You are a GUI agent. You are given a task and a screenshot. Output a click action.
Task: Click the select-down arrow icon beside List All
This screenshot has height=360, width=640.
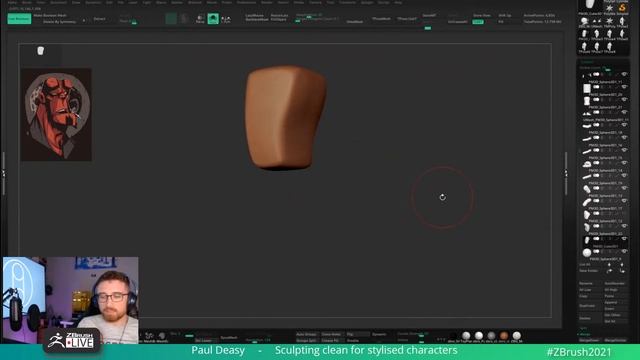[622, 264]
